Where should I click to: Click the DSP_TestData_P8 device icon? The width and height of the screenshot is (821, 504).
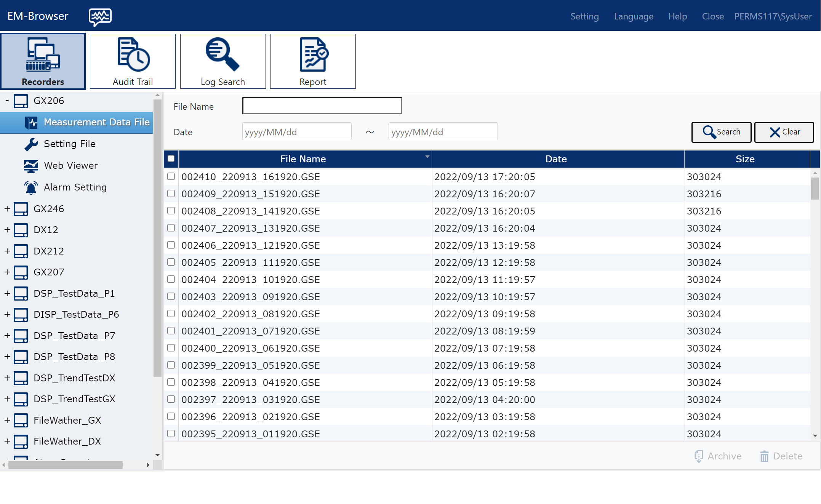(x=21, y=357)
